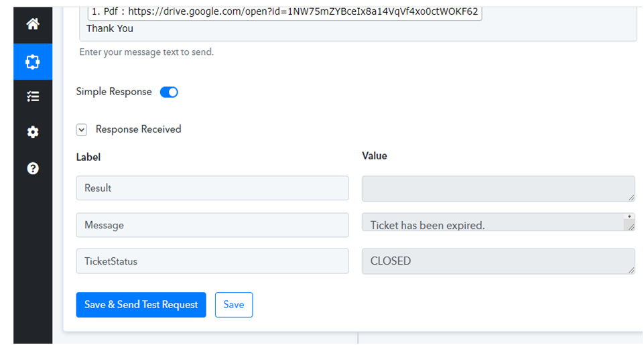Click the CLOSED value box
Screen dimensions: 644x345
coord(498,261)
